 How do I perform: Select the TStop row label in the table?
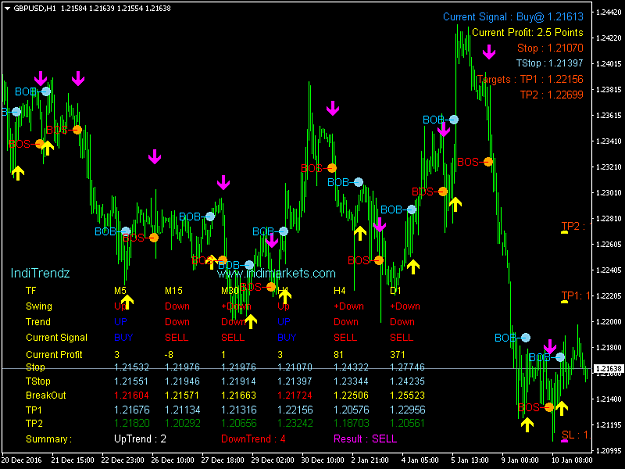(x=38, y=381)
